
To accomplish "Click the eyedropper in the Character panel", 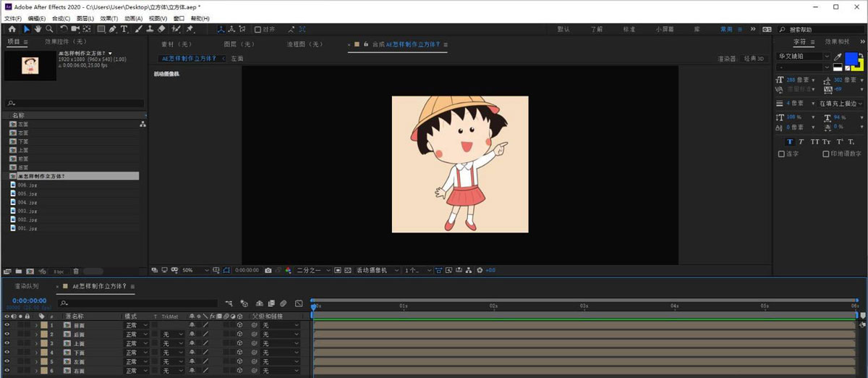I will [838, 56].
